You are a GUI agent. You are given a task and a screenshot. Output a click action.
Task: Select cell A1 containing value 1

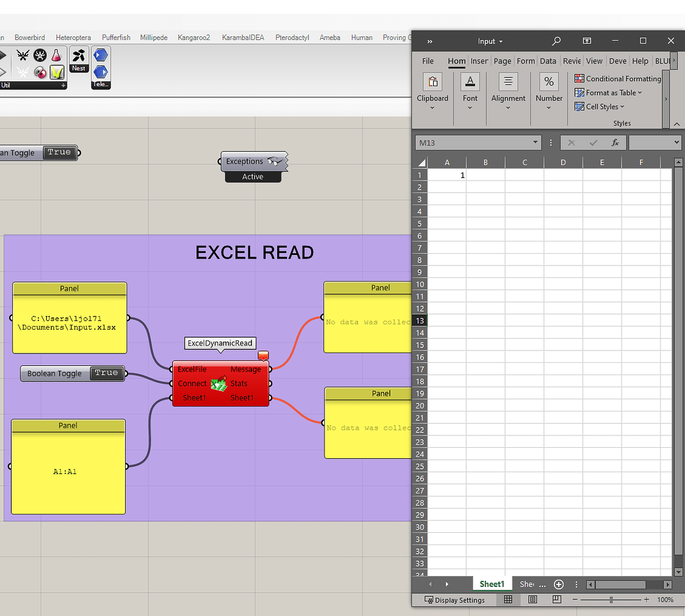point(447,175)
